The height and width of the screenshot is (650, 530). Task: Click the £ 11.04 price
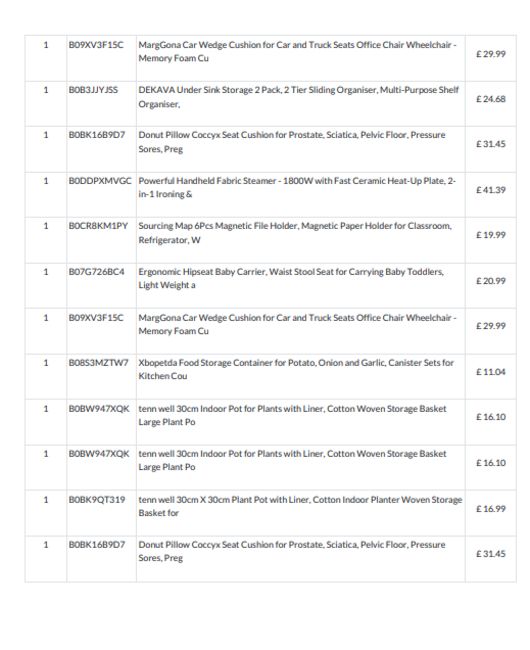coord(491,372)
